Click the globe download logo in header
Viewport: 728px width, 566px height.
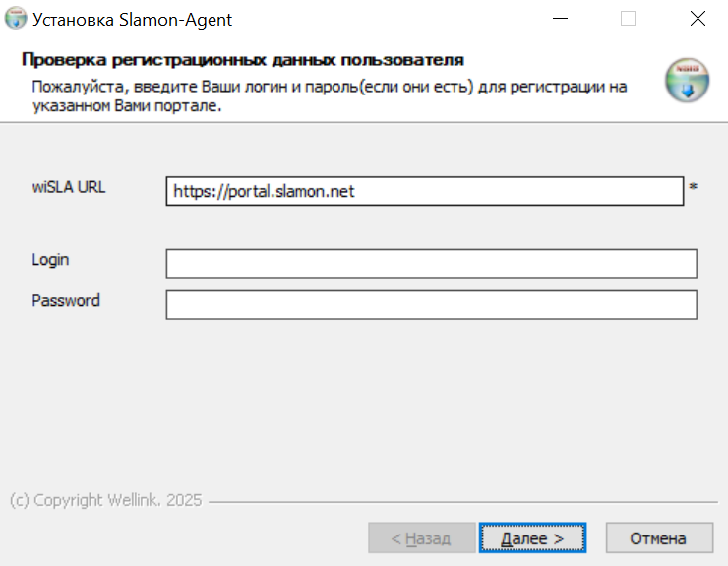pos(687,81)
